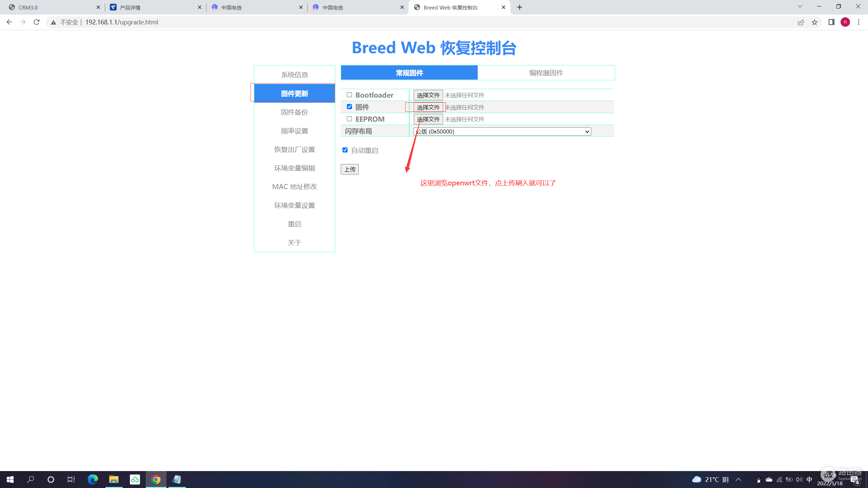Open MAC 地址修改 in the sidebar
The width and height of the screenshot is (868, 488).
pos(294,186)
